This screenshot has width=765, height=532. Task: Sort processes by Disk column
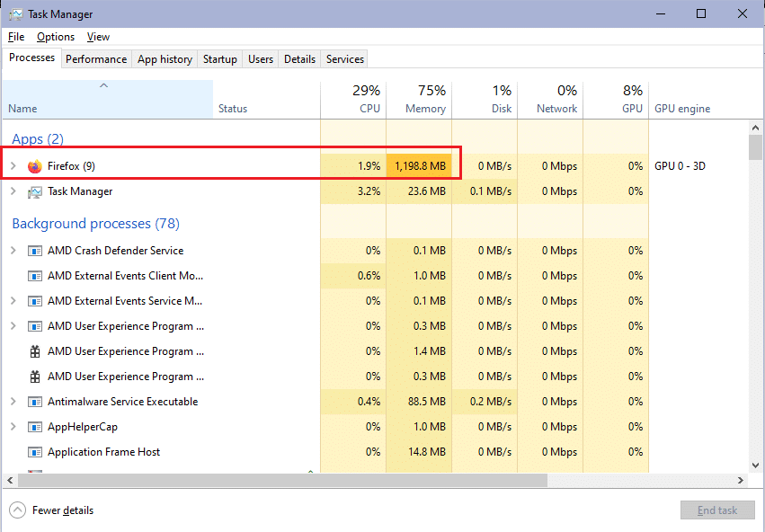click(x=485, y=100)
